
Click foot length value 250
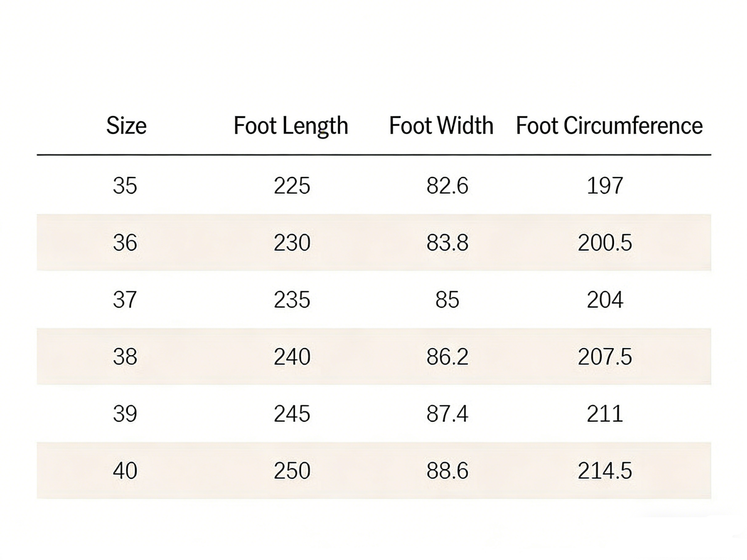(292, 471)
